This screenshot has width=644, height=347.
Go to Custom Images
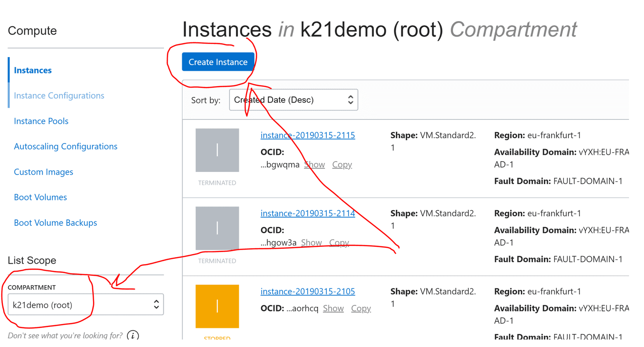pos(43,172)
